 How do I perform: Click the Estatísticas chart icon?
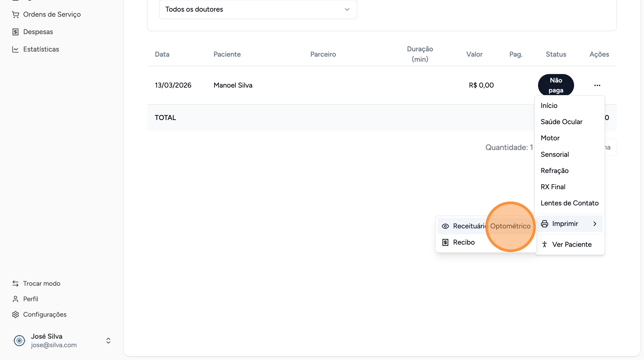(15, 49)
